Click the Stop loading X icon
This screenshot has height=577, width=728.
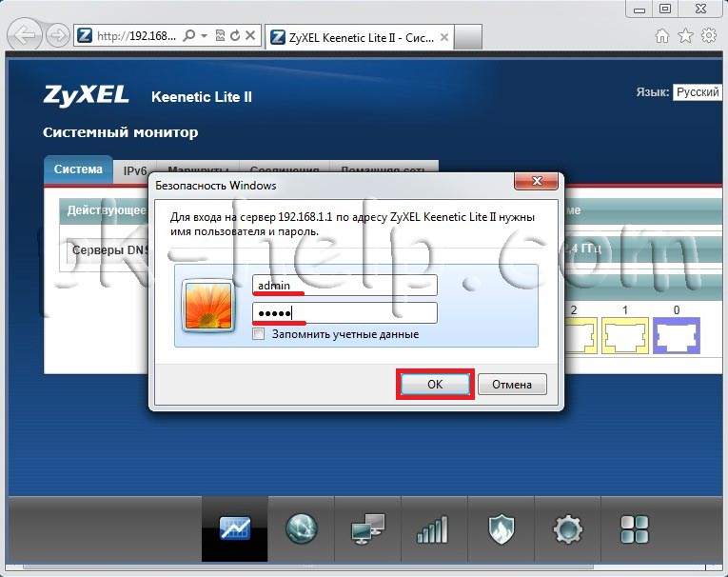pos(250,35)
